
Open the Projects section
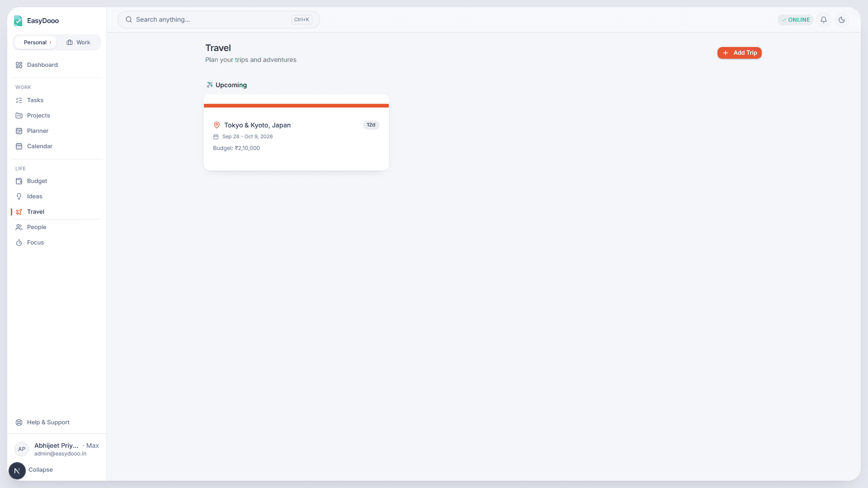click(57, 116)
